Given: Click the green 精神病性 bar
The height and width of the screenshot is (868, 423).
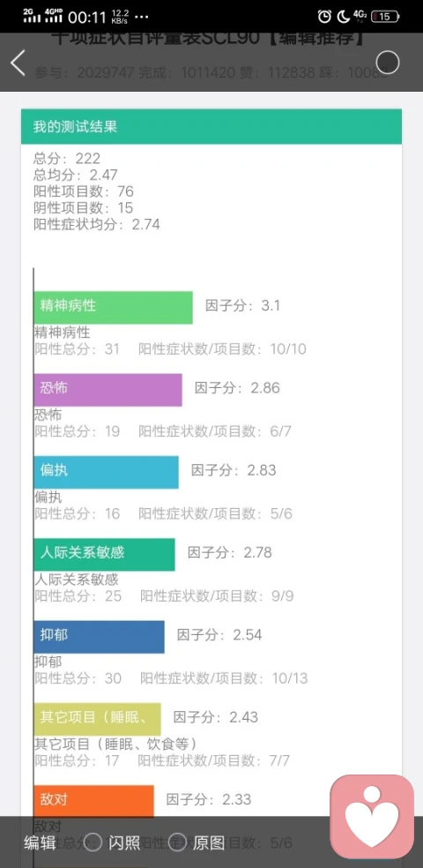Looking at the screenshot, I should click(113, 307).
